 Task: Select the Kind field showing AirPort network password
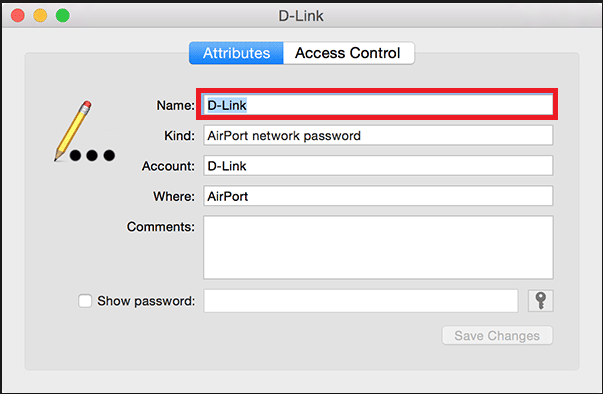pos(378,135)
